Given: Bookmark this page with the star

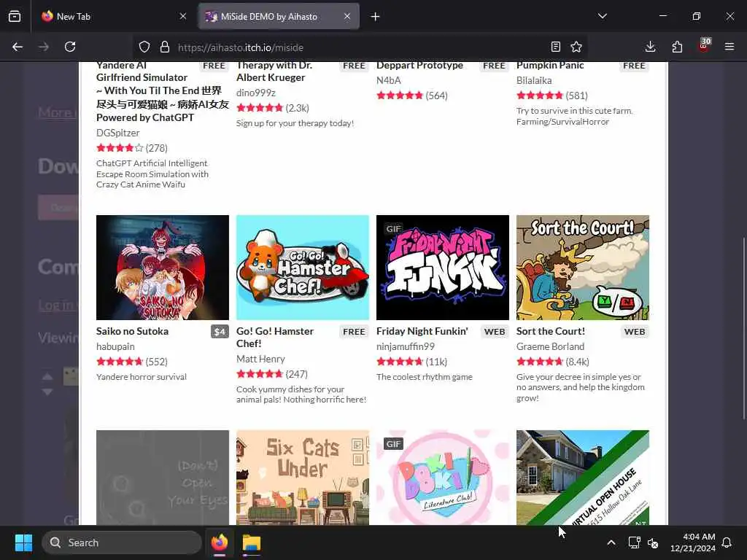Looking at the screenshot, I should [576, 47].
